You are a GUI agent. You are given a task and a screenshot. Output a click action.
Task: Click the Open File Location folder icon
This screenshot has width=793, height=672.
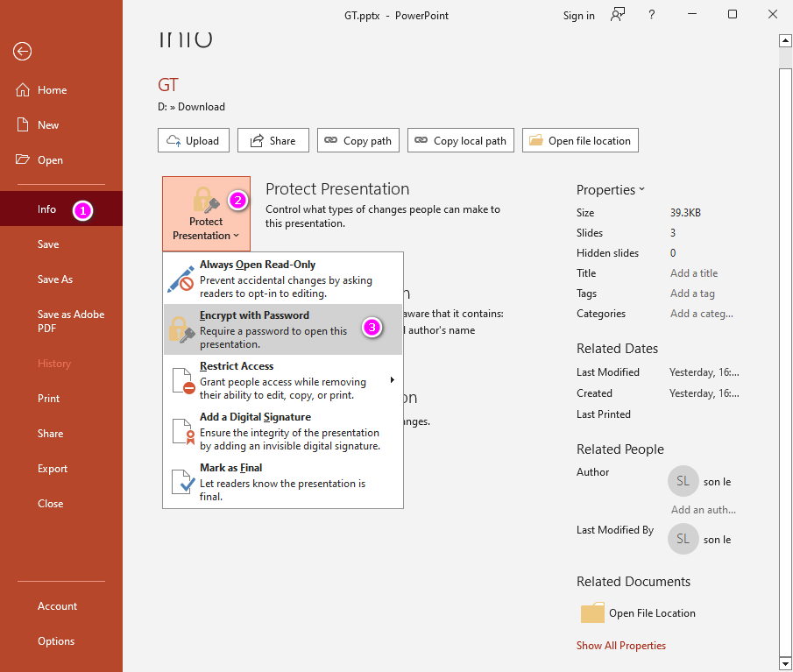coord(592,612)
